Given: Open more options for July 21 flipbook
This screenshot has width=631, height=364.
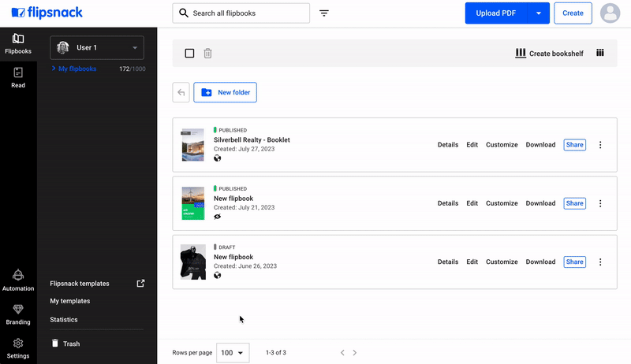Looking at the screenshot, I should click(x=600, y=203).
